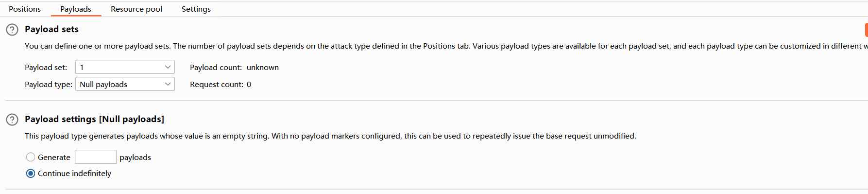The image size is (868, 194).
Task: Open the Resource pool tab
Action: coord(136,9)
